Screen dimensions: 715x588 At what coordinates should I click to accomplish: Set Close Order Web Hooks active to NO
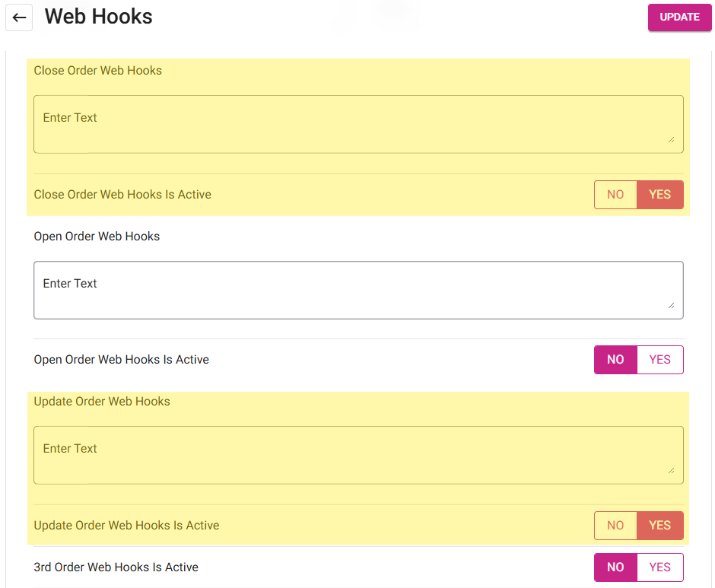615,194
